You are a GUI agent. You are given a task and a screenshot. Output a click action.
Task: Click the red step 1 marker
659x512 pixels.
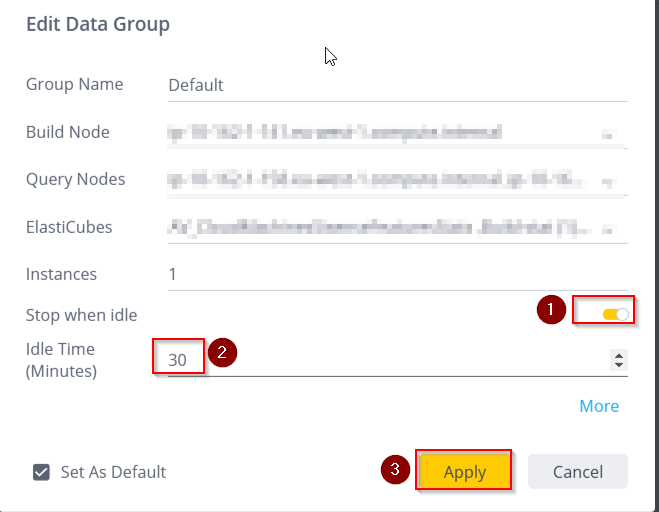[552, 310]
